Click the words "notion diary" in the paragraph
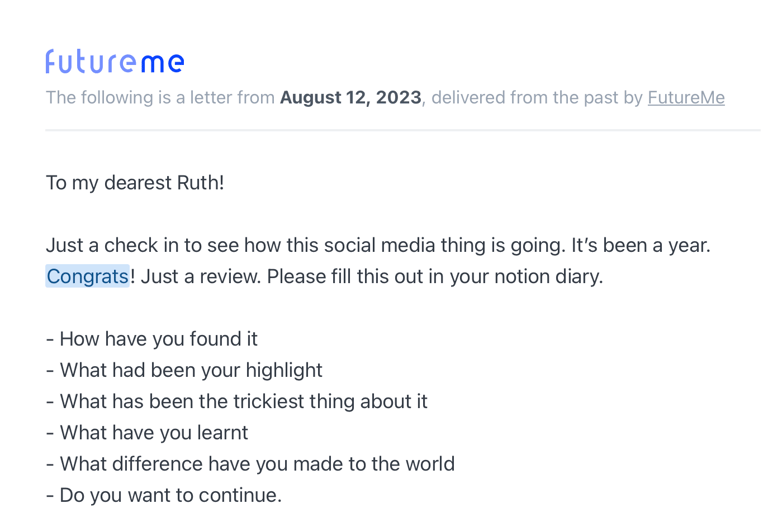This screenshot has height=512, width=768. click(549, 277)
